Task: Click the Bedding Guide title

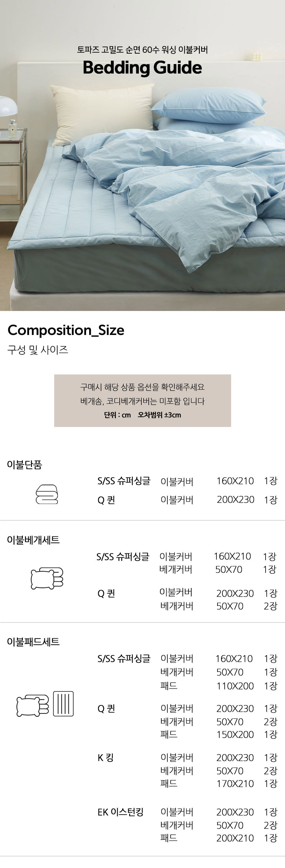Action: click(x=142, y=67)
